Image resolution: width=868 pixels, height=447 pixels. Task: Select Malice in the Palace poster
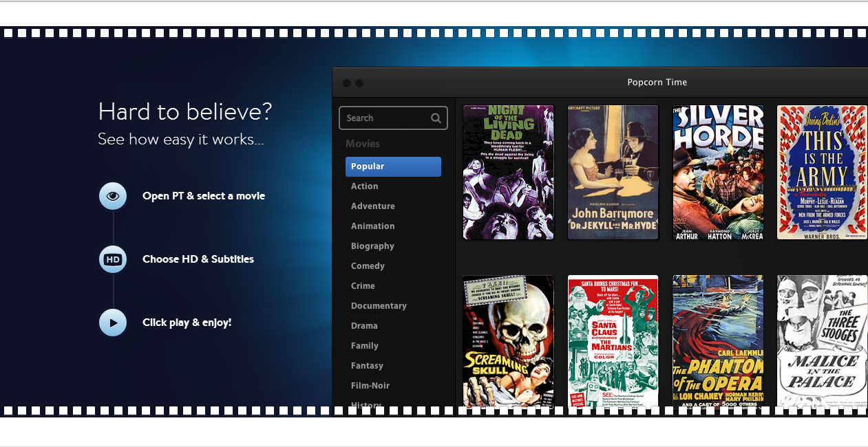tap(822, 341)
